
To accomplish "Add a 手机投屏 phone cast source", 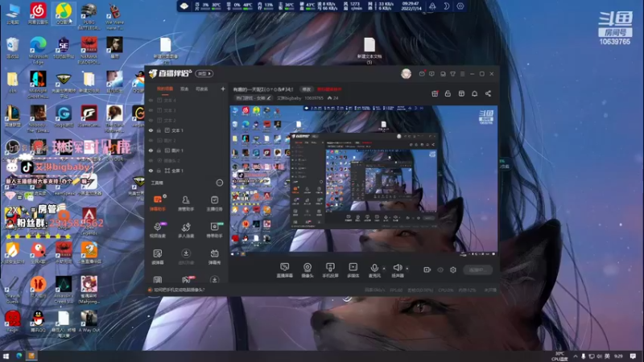I will pos(330,270).
